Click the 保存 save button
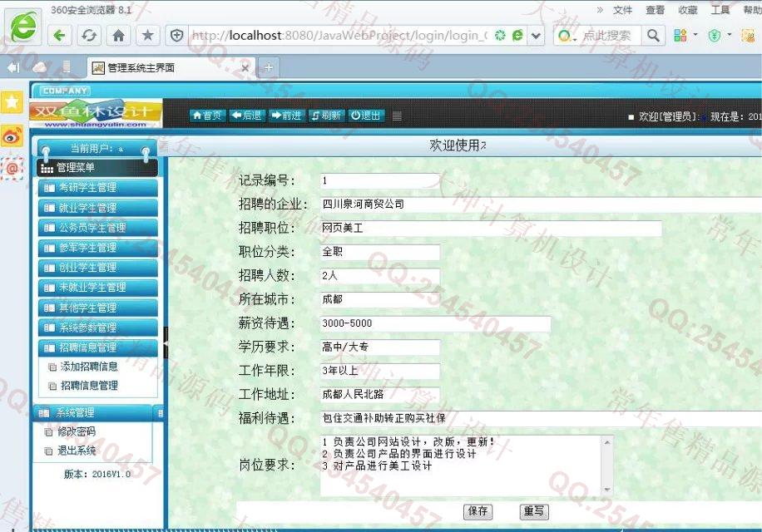Image resolution: width=762 pixels, height=532 pixels. tap(477, 511)
